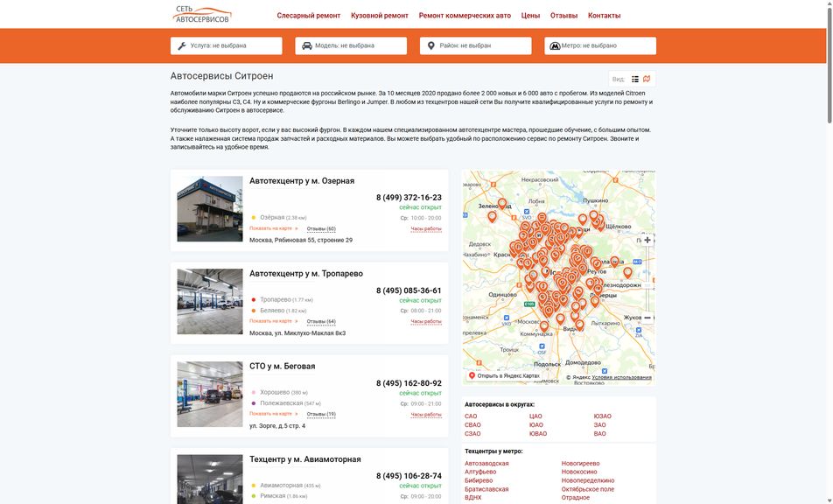The width and height of the screenshot is (833, 504).
Task: Open the Услуга: не выбрана dropdown
Action: [x=227, y=45]
